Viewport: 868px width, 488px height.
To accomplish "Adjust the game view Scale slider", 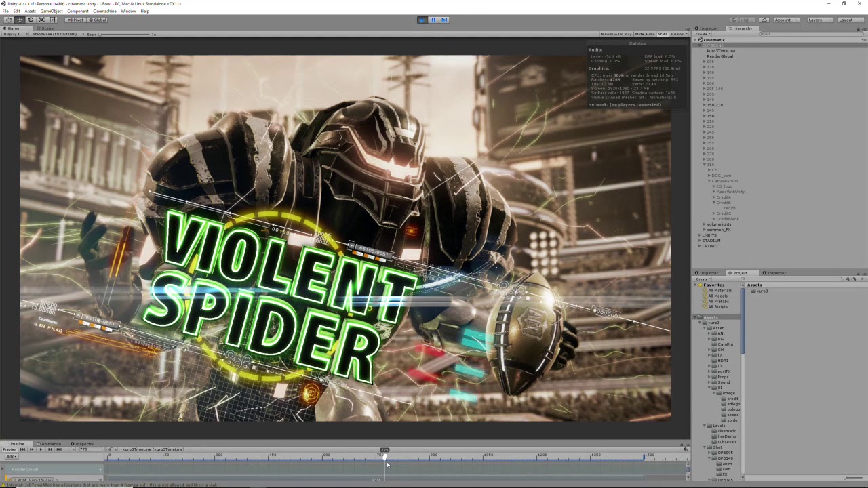I will (x=125, y=34).
